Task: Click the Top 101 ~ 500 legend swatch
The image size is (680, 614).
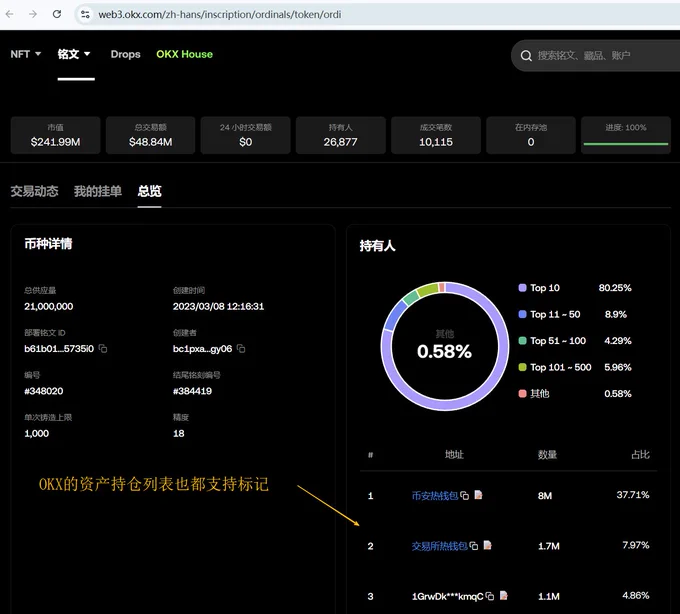Action: [x=523, y=367]
